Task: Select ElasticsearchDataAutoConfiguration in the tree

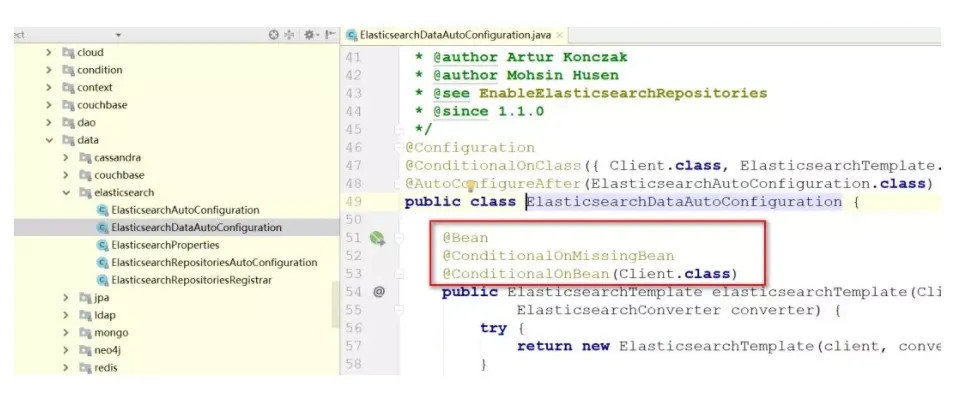Action: click(x=196, y=228)
